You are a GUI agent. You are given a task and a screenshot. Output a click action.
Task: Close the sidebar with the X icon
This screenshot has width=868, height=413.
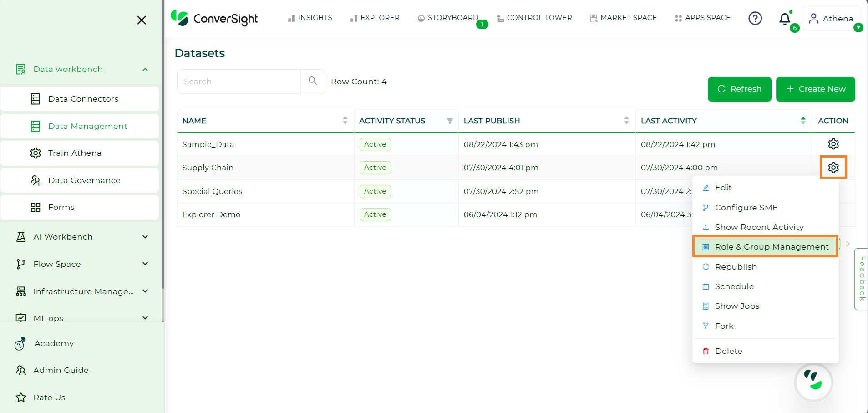coord(142,20)
